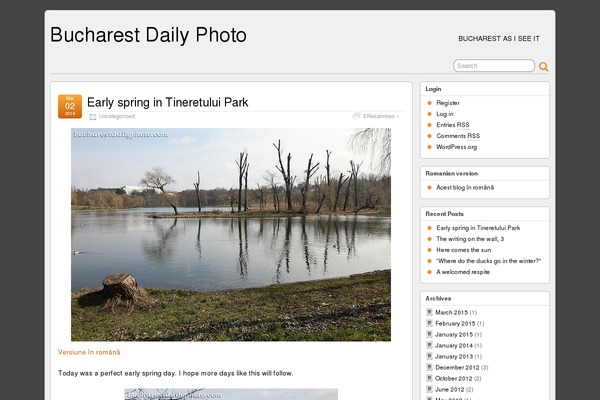Open the Comments RSS feed link
The height and width of the screenshot is (400, 600).
[x=458, y=136]
